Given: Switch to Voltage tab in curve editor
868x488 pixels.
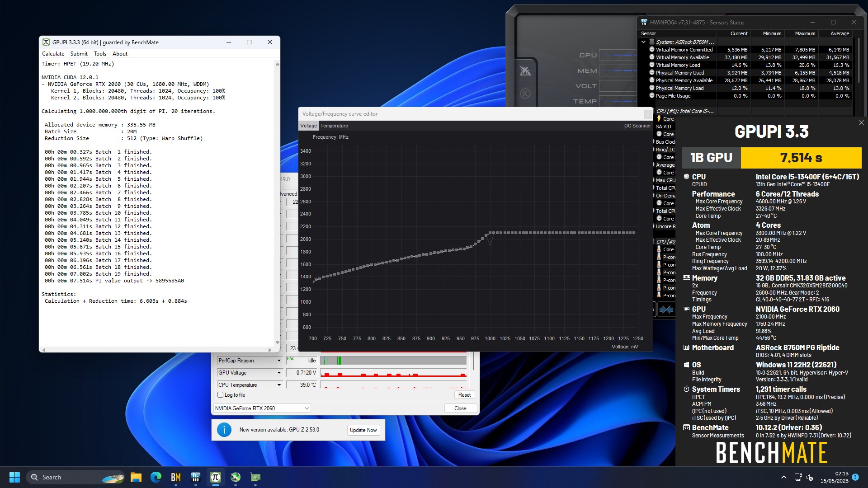Looking at the screenshot, I should point(309,126).
